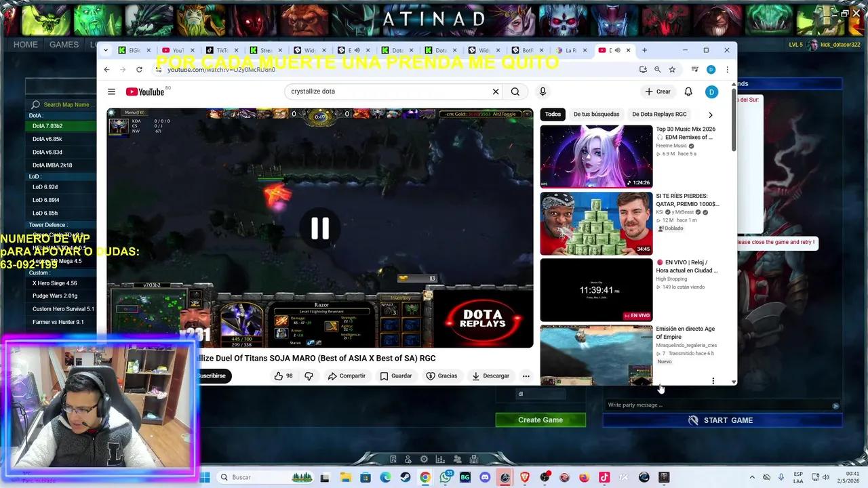Open WhatsApp from the Windows taskbar
This screenshot has height=488, width=868.
(x=446, y=477)
